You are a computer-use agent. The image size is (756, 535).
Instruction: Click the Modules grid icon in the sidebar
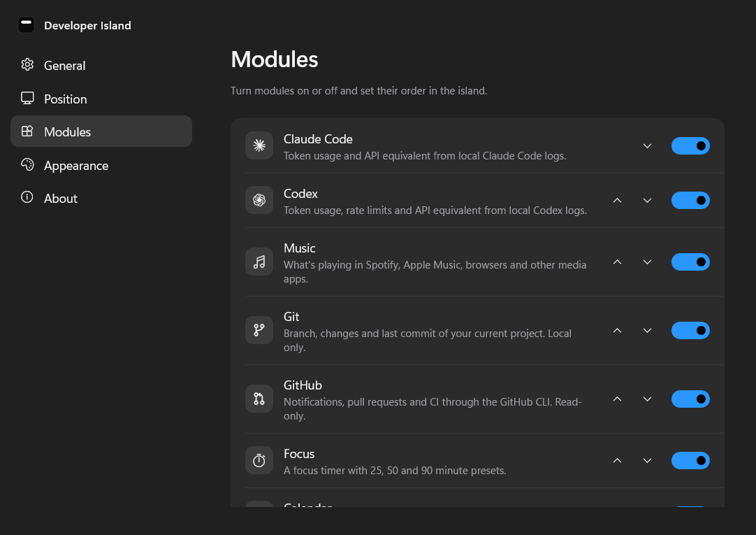pyautogui.click(x=27, y=131)
